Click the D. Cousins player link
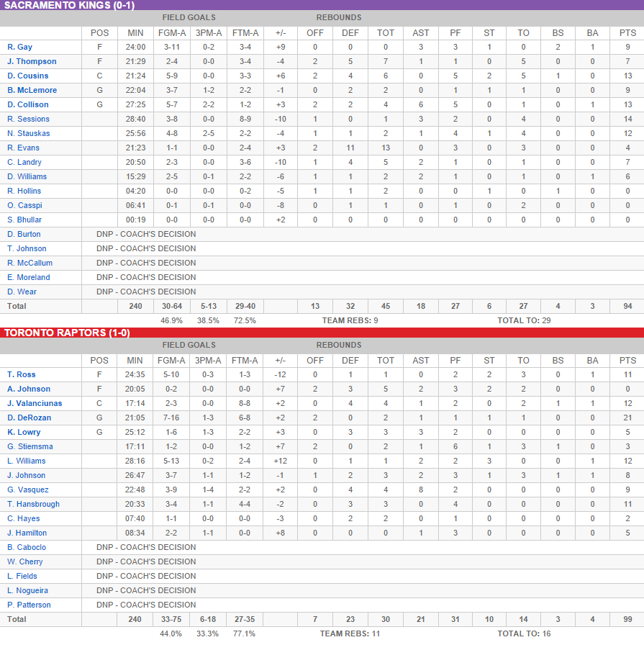This screenshot has height=645, width=644. pos(28,76)
